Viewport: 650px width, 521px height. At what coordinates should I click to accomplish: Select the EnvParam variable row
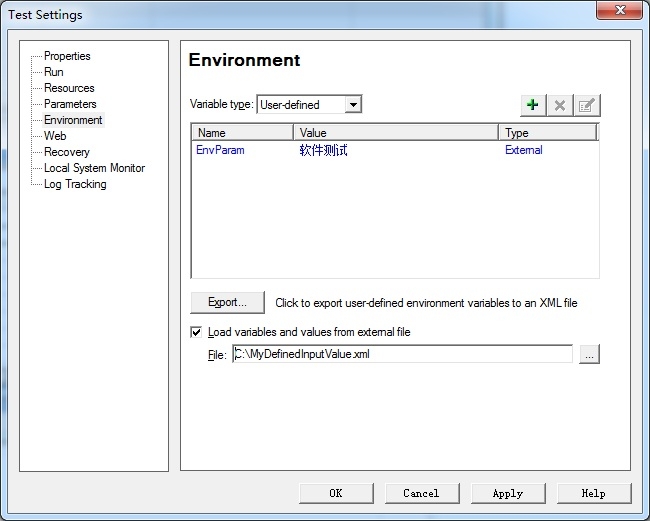tap(395, 150)
